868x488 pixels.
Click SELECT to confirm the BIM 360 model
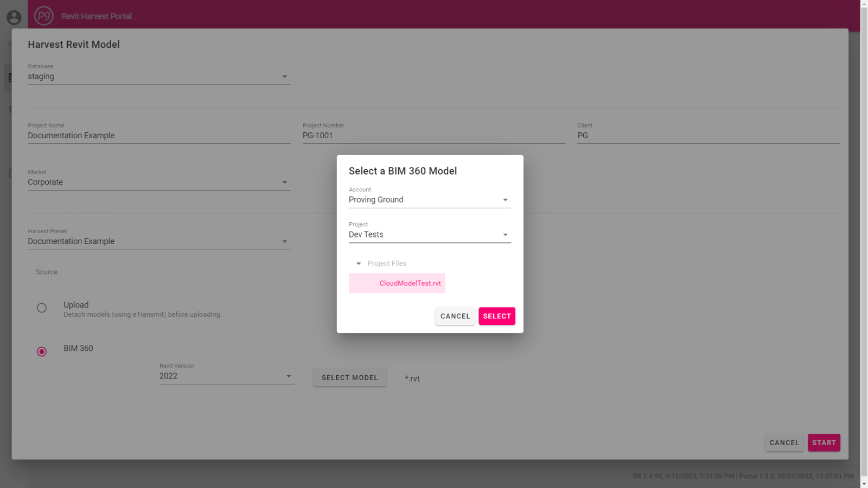click(496, 316)
